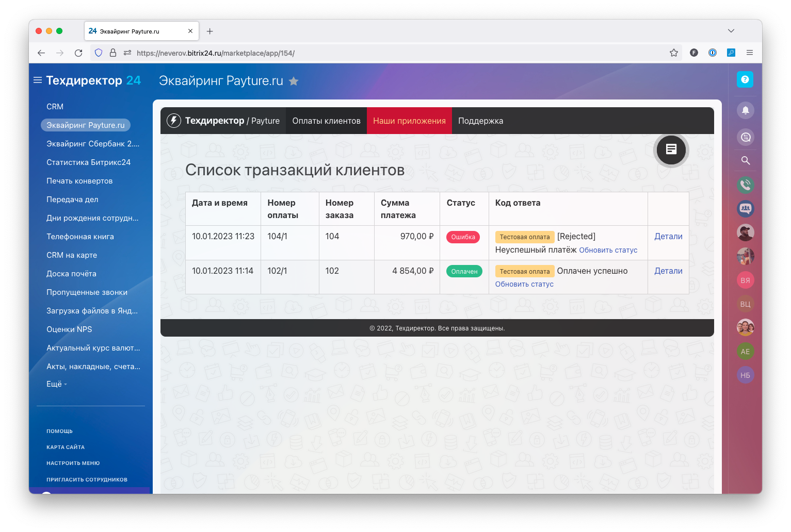Click the ПОМОЩЬ link in sidebar footer

(59, 431)
